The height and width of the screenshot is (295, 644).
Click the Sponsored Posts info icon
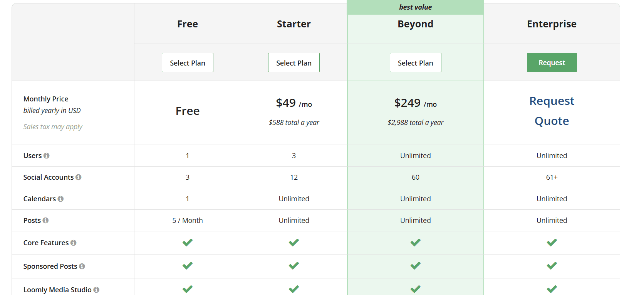(82, 266)
